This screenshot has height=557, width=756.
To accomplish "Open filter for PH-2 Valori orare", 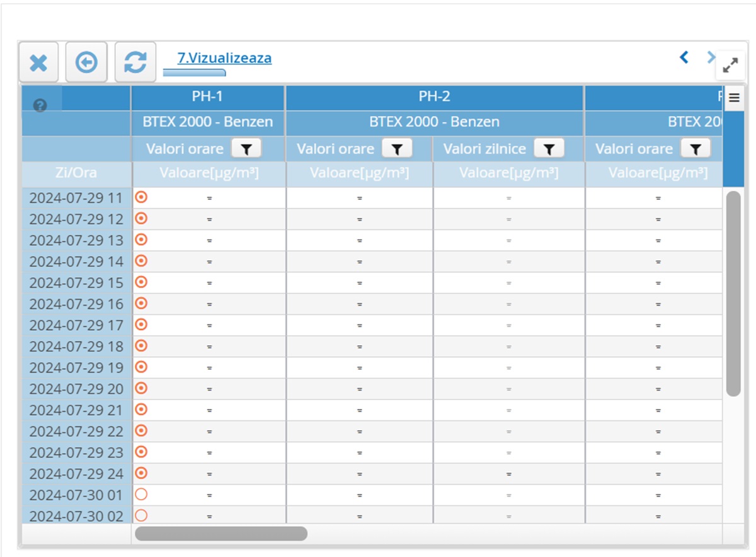I will (397, 149).
